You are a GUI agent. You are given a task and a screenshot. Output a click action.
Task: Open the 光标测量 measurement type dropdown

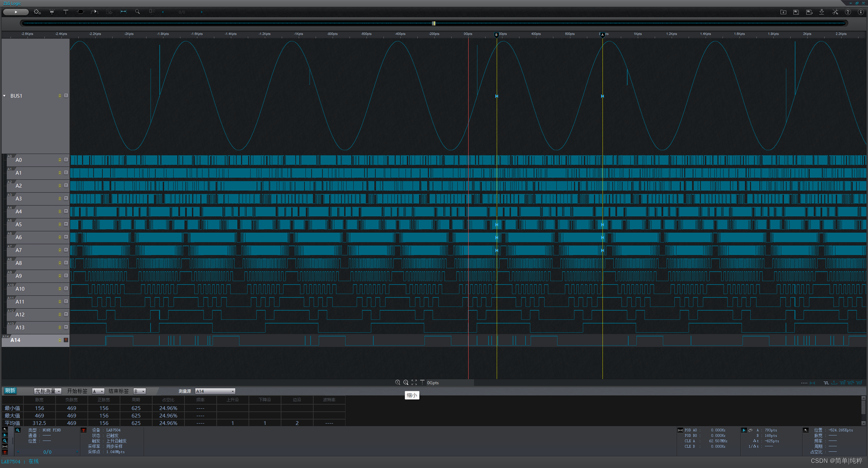click(x=48, y=391)
